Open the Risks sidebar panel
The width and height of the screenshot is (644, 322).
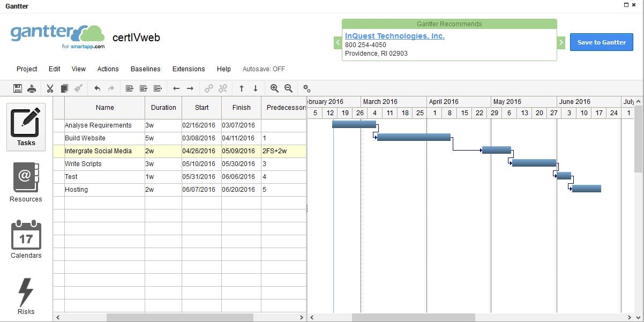pos(26,296)
